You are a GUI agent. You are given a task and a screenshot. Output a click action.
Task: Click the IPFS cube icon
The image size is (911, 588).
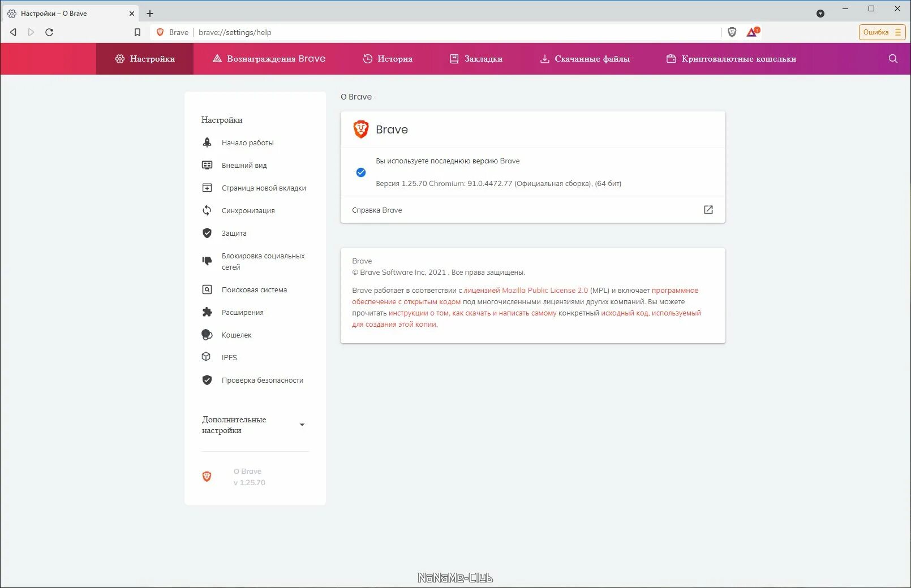[207, 357]
